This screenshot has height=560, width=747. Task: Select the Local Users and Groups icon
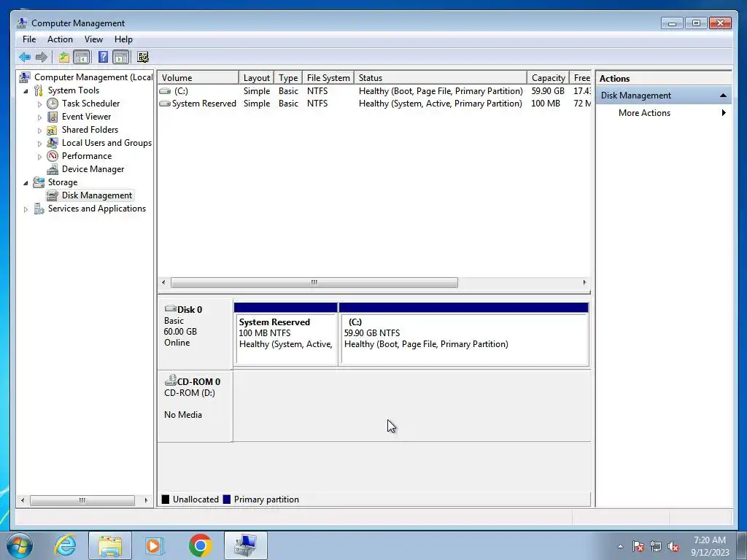point(53,143)
